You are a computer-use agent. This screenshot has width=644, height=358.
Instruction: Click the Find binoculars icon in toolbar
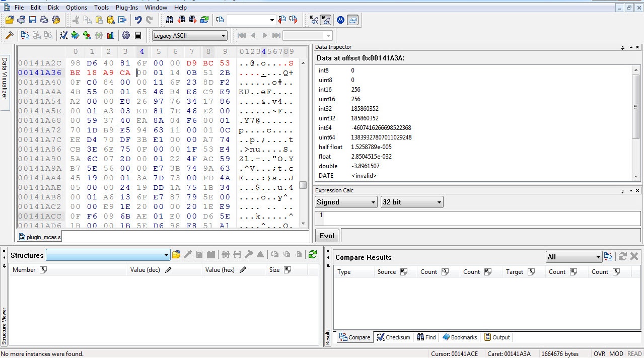[x=170, y=20]
